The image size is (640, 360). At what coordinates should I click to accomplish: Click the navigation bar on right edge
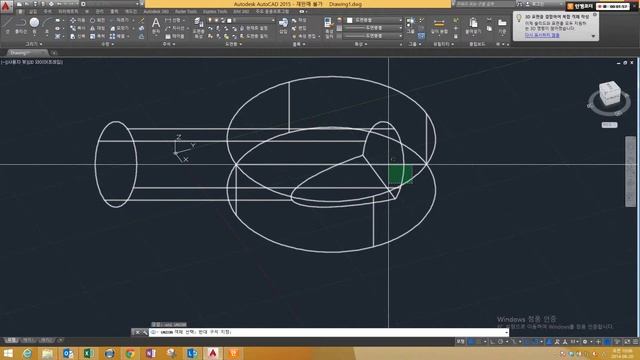click(631, 171)
